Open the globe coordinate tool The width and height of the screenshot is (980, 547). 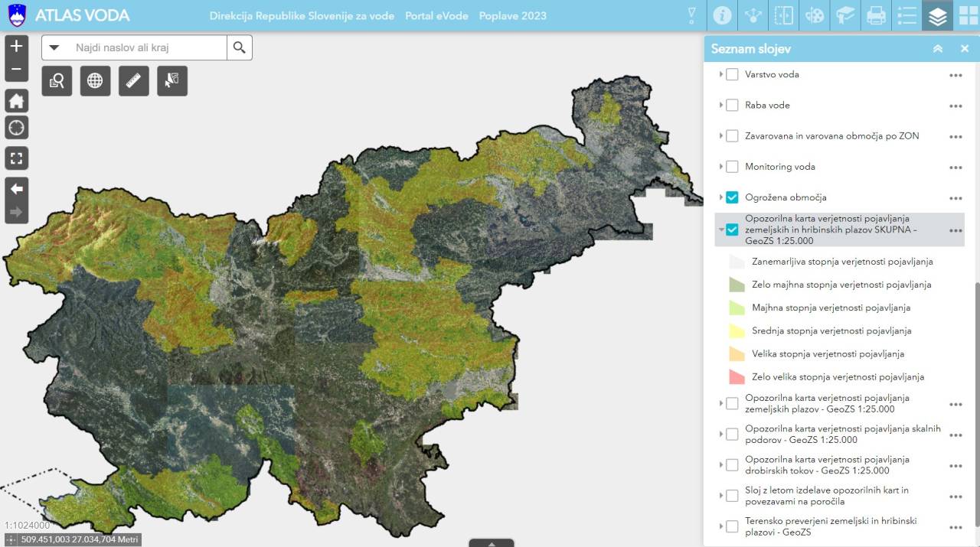(95, 80)
